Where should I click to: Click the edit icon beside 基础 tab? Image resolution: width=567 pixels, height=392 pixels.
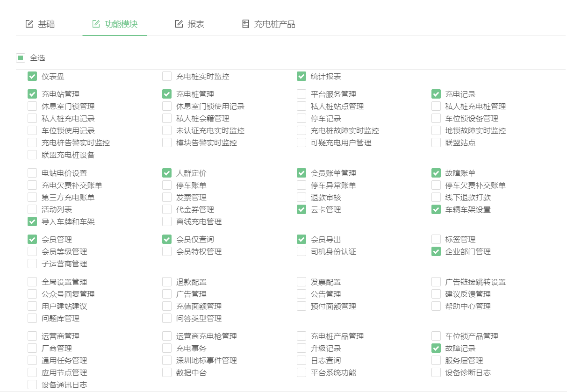29,24
